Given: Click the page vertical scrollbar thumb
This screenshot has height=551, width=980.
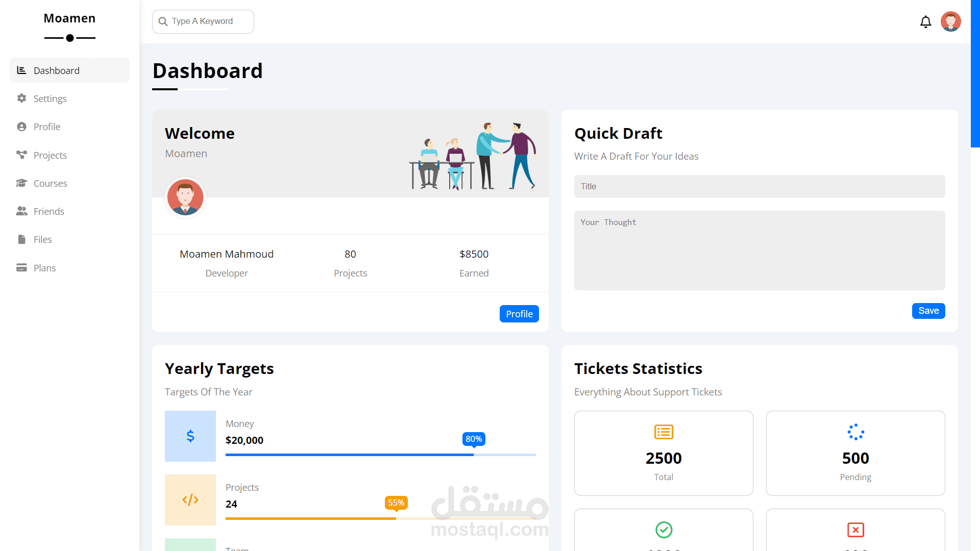Looking at the screenshot, I should tap(975, 74).
